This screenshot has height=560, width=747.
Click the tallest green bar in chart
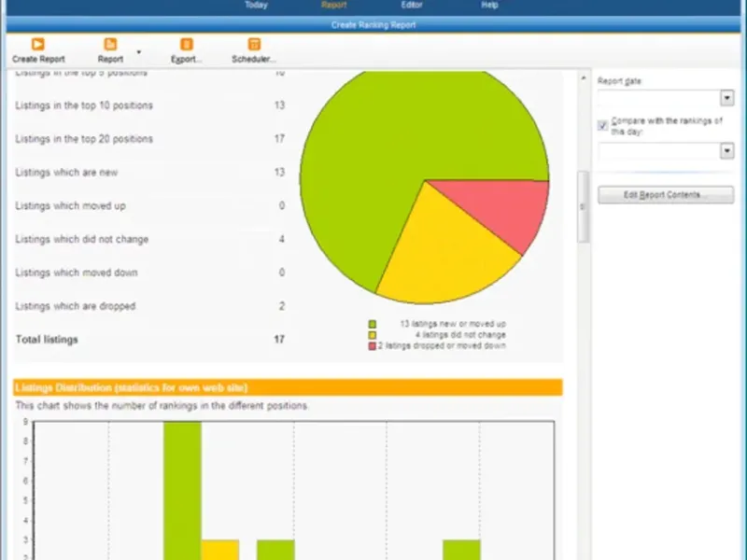(x=182, y=491)
